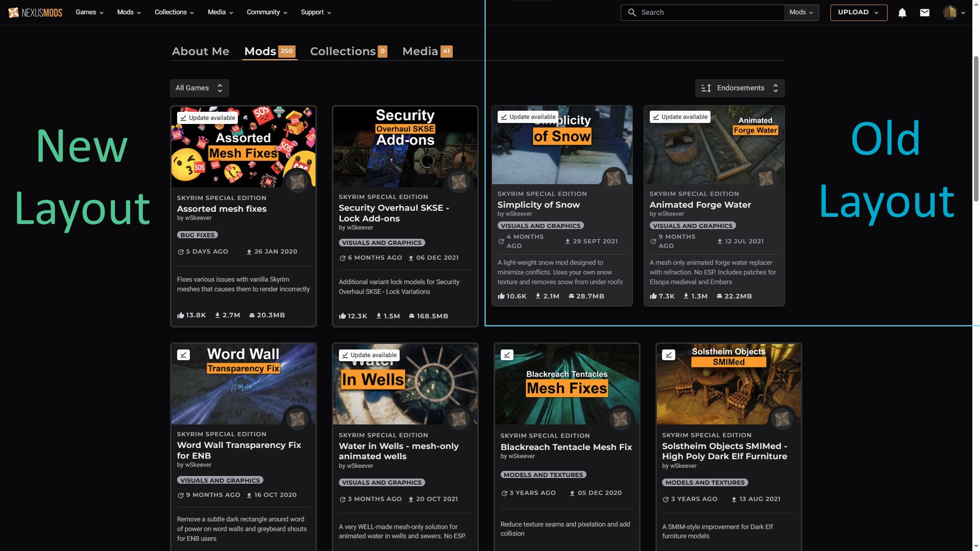Toggle downloaded checkmark on Word Wall card
Screen dimensions: 980x551
pyautogui.click(x=183, y=355)
